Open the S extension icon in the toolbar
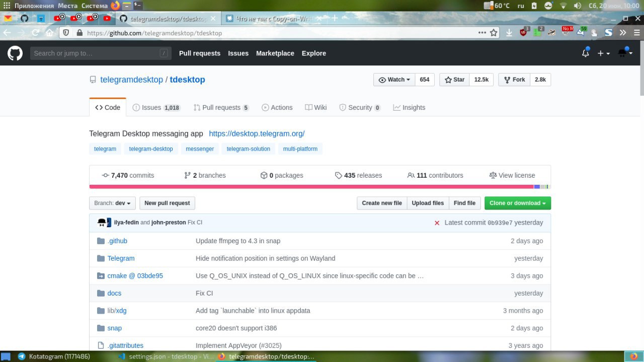This screenshot has width=644, height=362. click(608, 33)
